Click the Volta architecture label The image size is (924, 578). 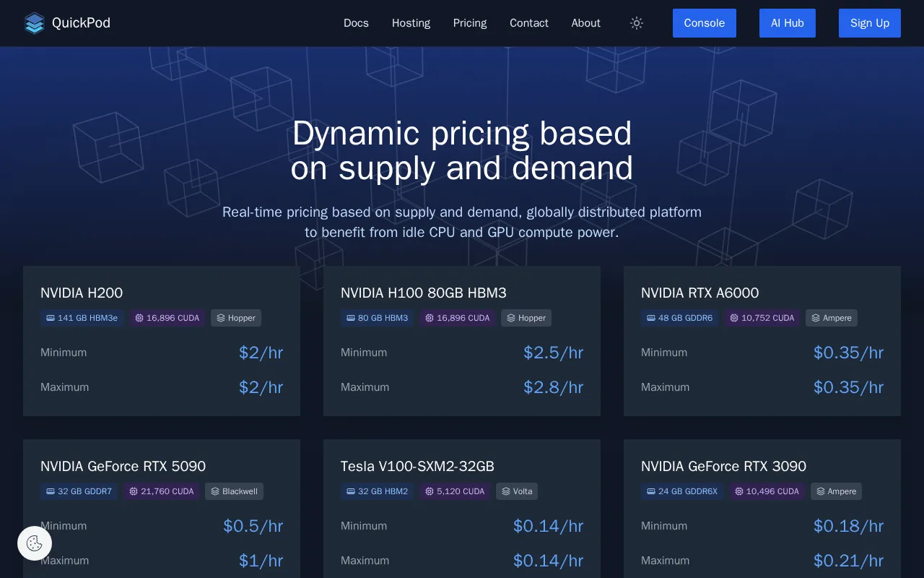(x=523, y=491)
